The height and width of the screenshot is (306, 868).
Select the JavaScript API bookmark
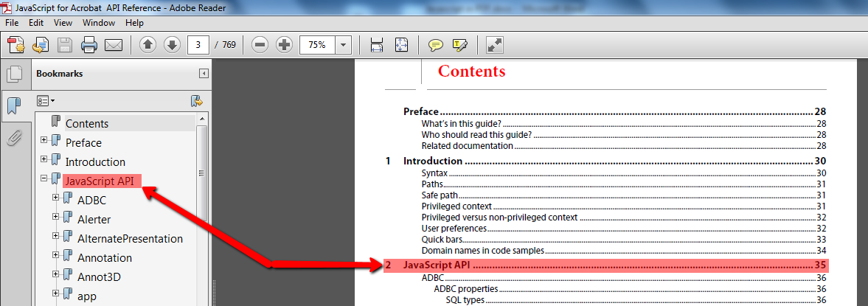click(x=100, y=181)
